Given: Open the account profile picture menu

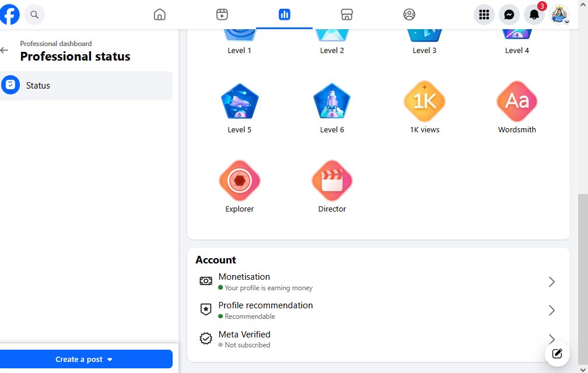Looking at the screenshot, I should pos(559,15).
